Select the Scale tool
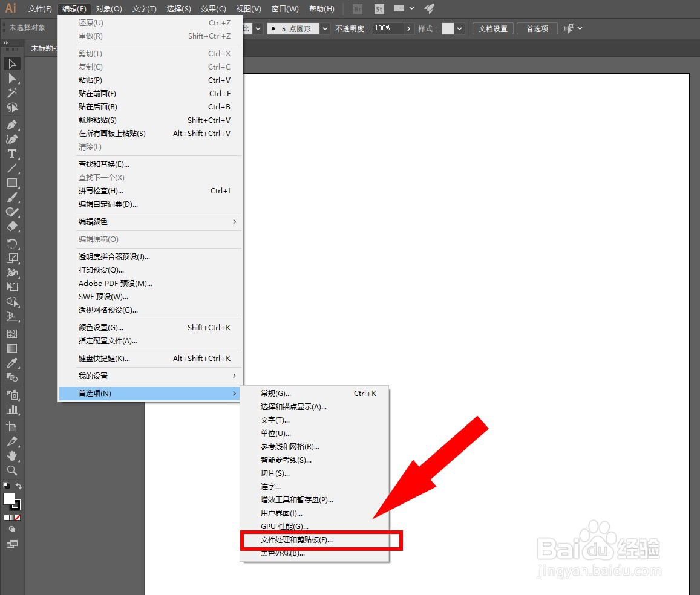Screen dimensions: 700x595 point(12,258)
